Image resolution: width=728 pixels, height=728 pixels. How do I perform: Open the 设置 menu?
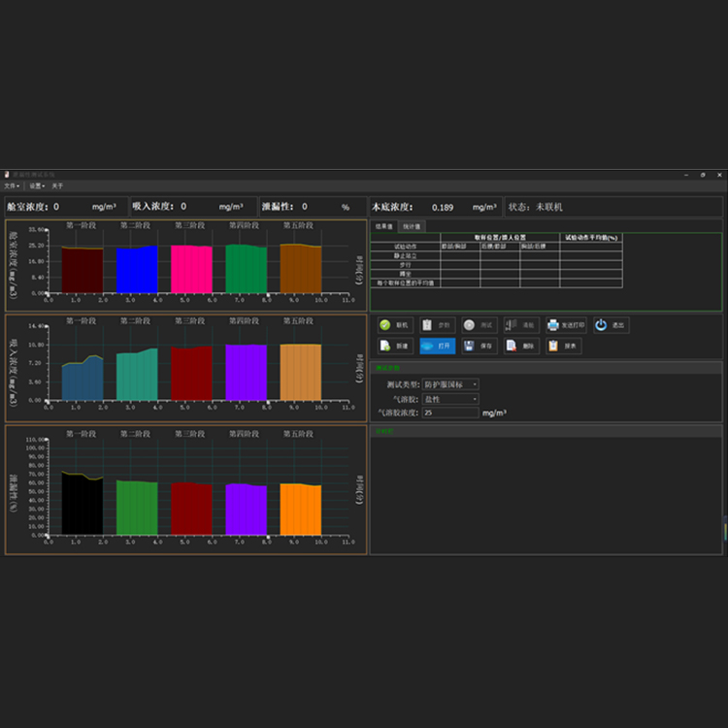point(37,186)
